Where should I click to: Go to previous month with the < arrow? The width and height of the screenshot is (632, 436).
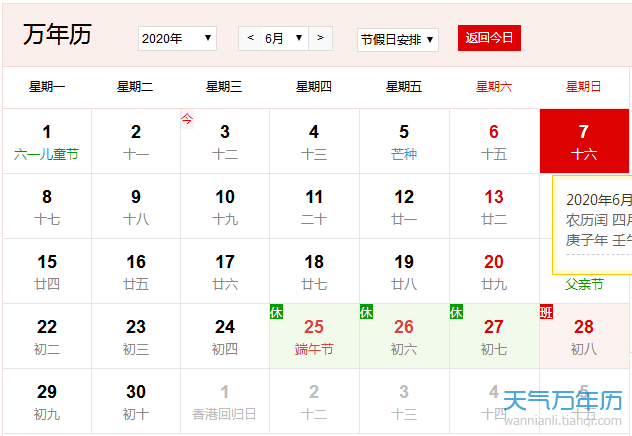(x=250, y=38)
